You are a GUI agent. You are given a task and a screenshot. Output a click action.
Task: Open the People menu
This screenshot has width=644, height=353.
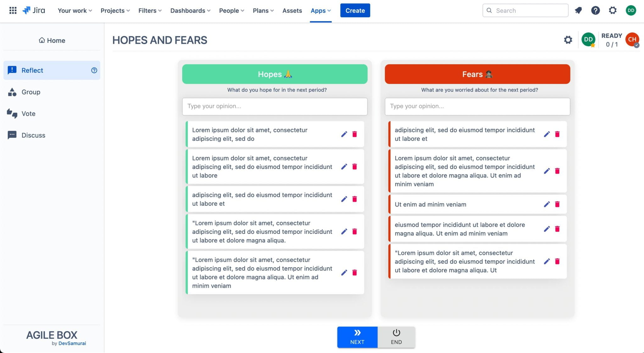231,10
